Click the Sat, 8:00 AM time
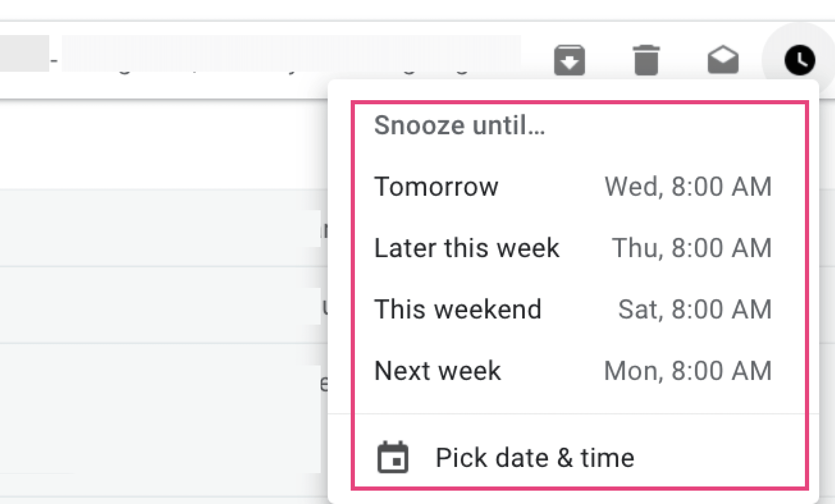 click(x=695, y=309)
